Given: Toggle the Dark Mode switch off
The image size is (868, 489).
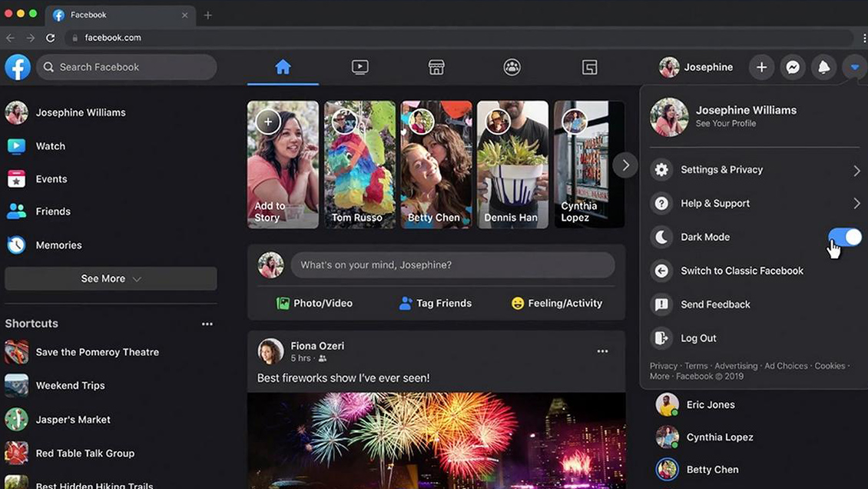Looking at the screenshot, I should (x=844, y=237).
